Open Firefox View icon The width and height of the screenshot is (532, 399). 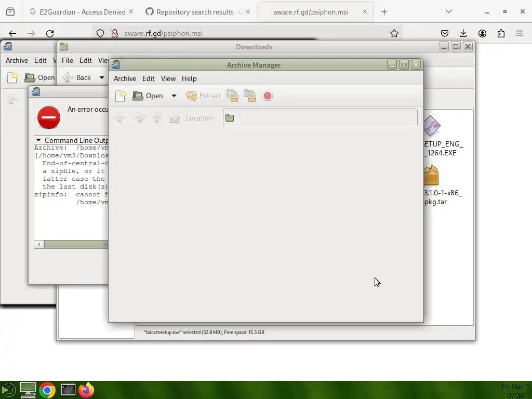coord(10,12)
